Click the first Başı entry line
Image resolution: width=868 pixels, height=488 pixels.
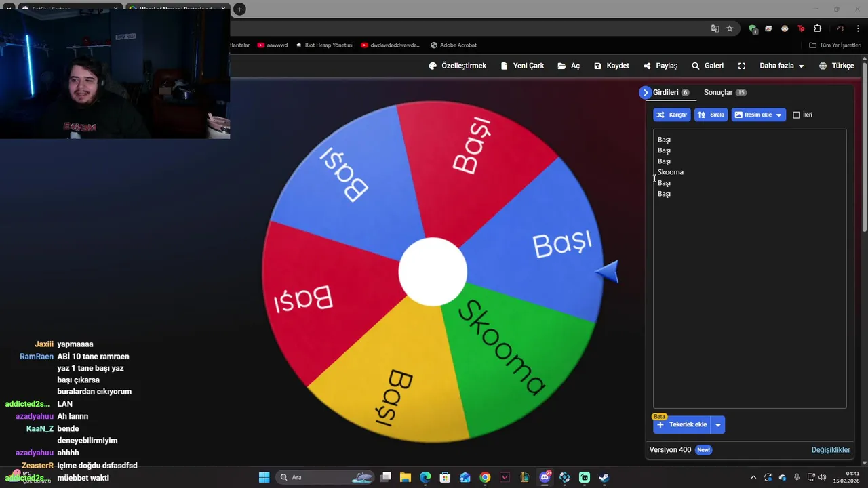coord(664,140)
